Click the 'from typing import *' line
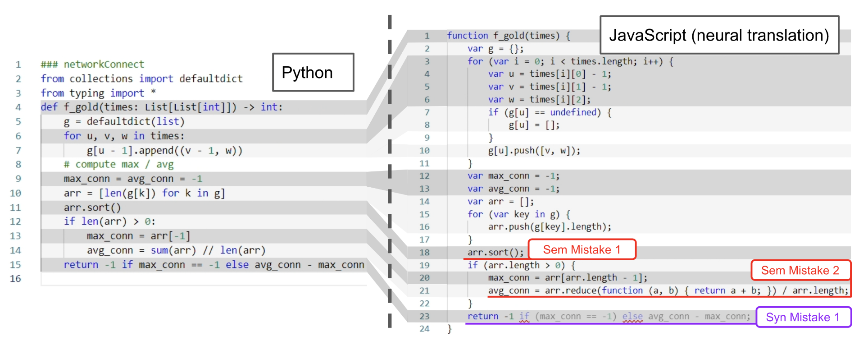This screenshot has height=341, width=868. (x=98, y=93)
